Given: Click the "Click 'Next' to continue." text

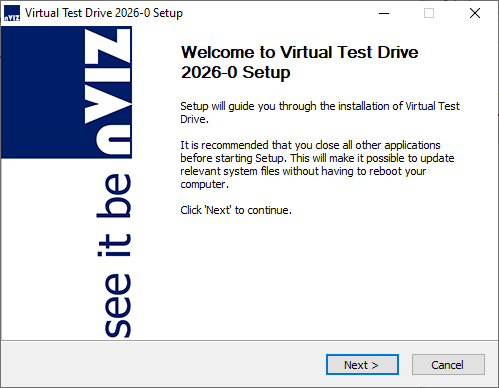Looking at the screenshot, I should click(236, 210).
